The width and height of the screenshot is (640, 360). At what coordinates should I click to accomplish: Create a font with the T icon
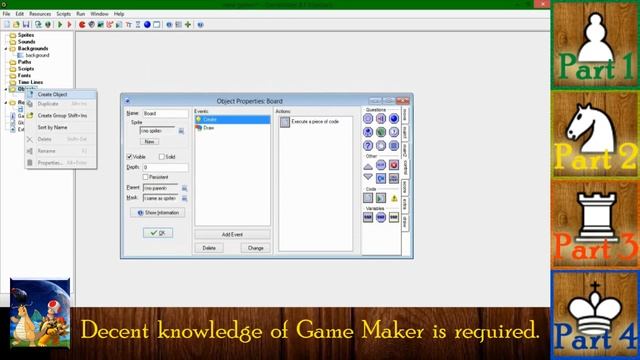(129, 24)
